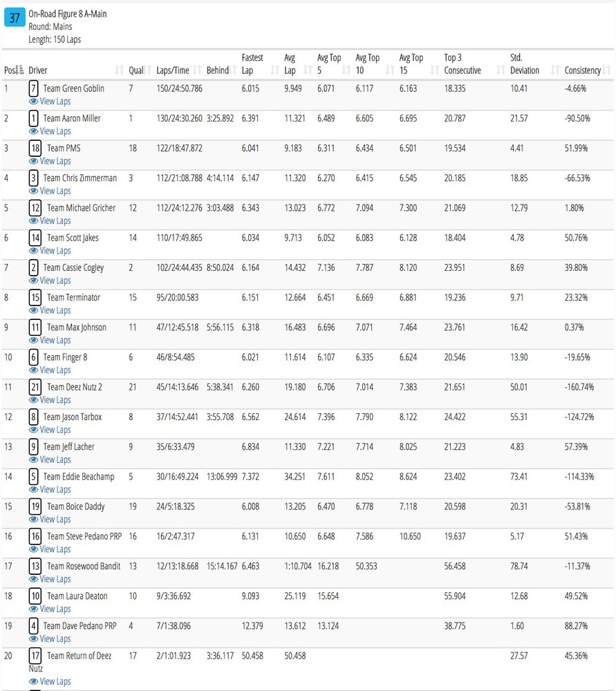Sort table by Pos column
The image size is (616, 691).
pos(14,70)
